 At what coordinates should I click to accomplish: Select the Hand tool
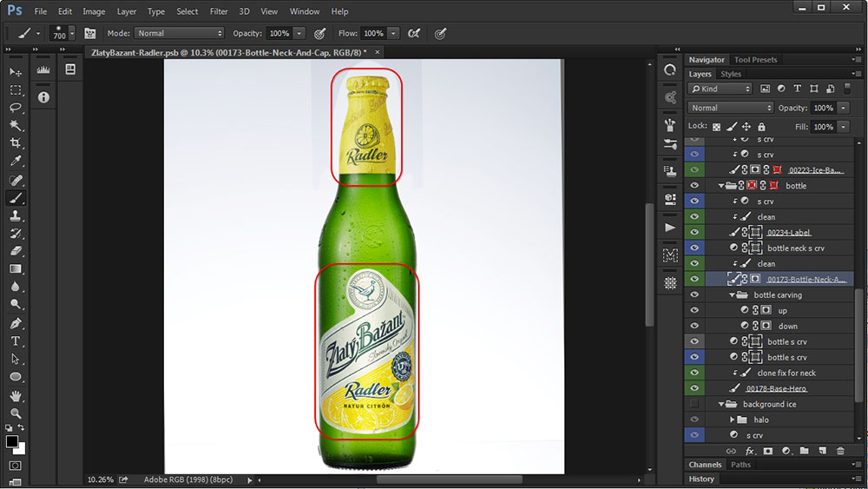point(16,396)
